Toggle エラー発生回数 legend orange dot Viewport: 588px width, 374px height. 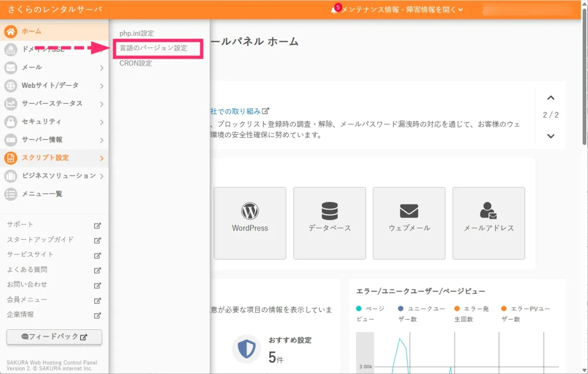tap(457, 309)
